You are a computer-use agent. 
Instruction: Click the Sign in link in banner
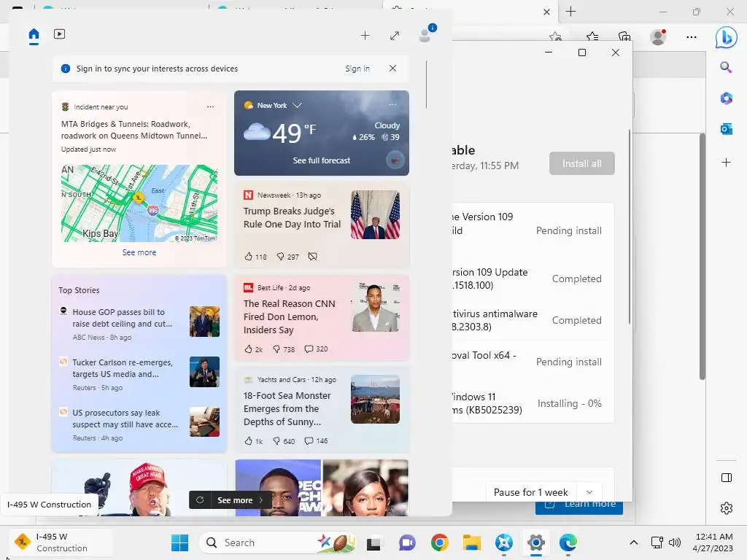(357, 69)
